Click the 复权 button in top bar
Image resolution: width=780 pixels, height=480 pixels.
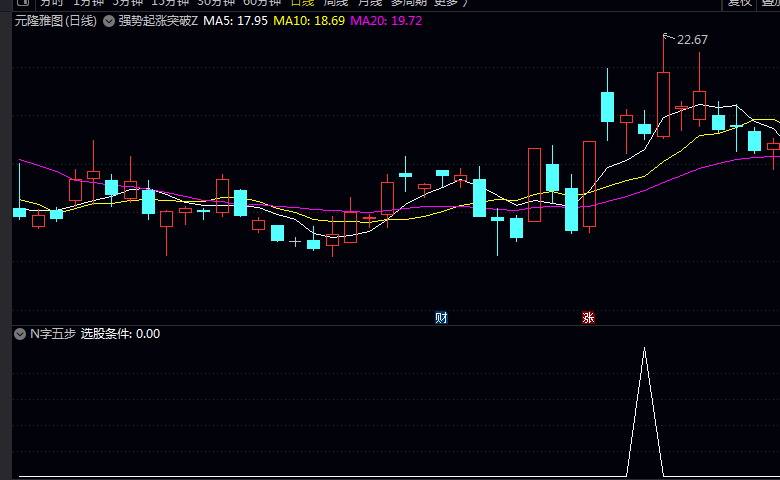[739, 3]
